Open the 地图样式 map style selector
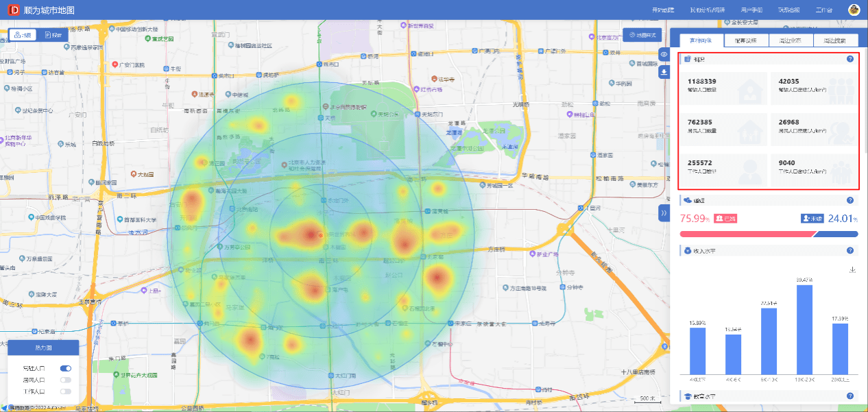The height and width of the screenshot is (412, 868). click(x=642, y=35)
